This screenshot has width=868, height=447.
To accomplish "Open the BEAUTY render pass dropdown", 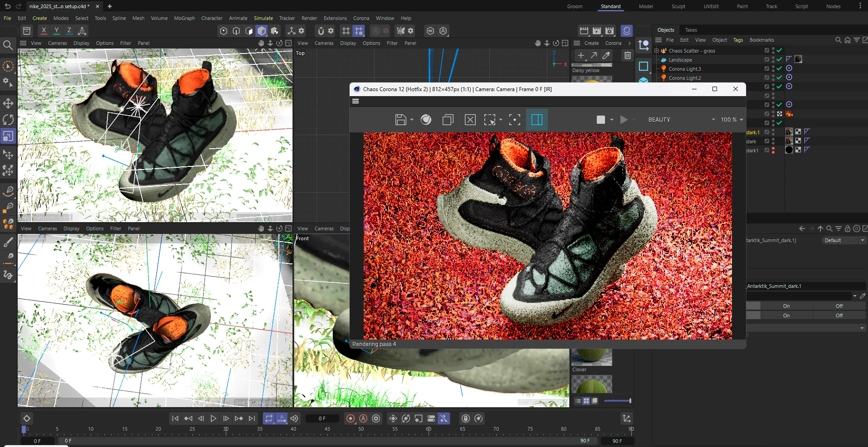I will coord(682,120).
